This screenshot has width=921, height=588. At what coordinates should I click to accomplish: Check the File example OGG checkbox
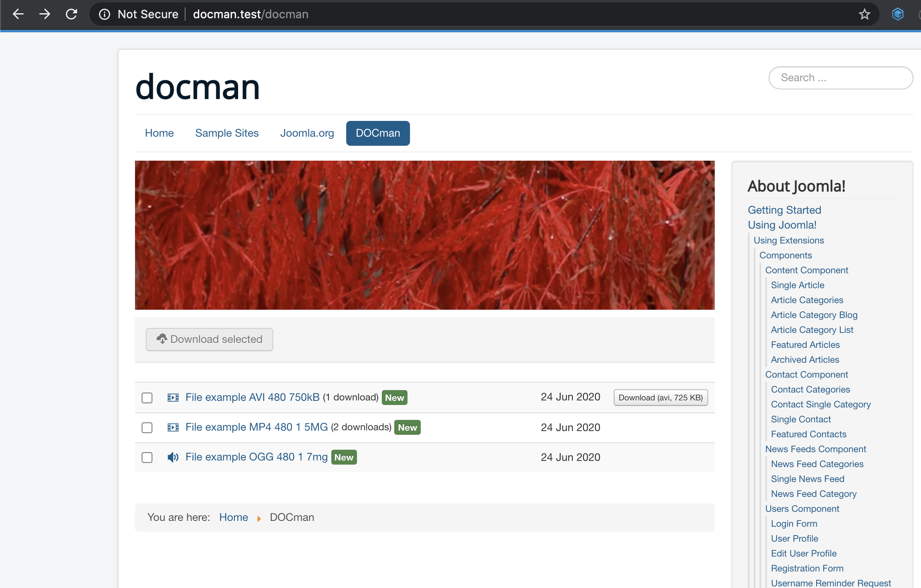tap(147, 458)
